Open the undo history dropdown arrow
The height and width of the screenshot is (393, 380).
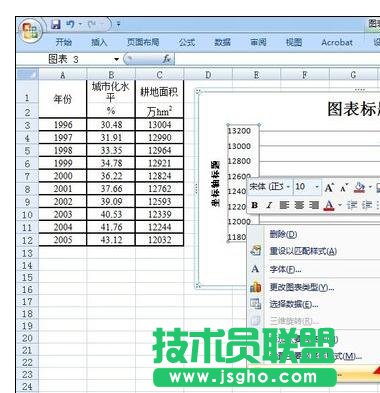click(80, 24)
